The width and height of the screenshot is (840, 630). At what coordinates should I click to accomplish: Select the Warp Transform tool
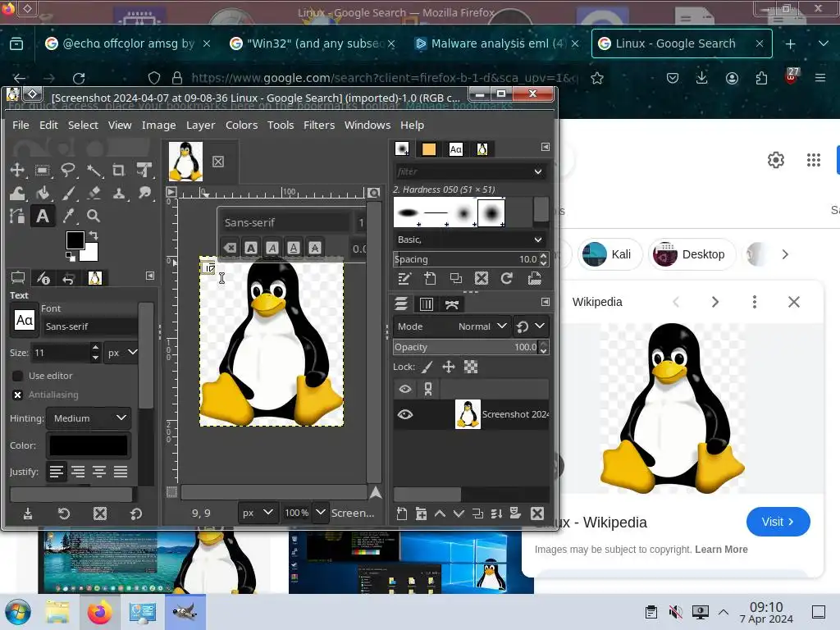17,193
